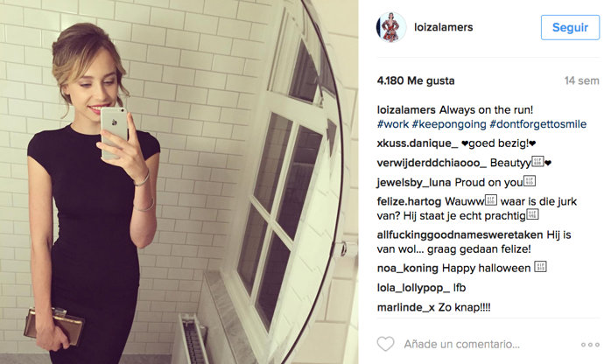Click the 4.180 Me gusta likes count

point(416,80)
